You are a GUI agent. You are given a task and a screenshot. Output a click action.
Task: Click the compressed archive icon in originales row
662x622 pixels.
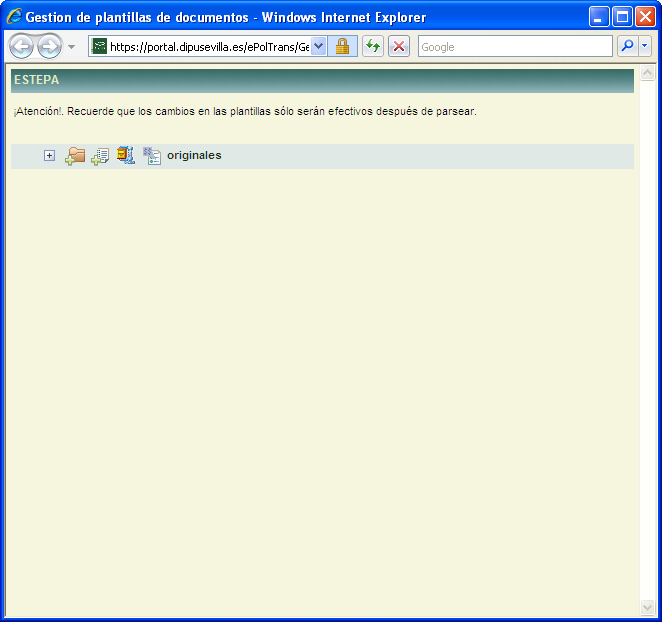click(x=126, y=155)
